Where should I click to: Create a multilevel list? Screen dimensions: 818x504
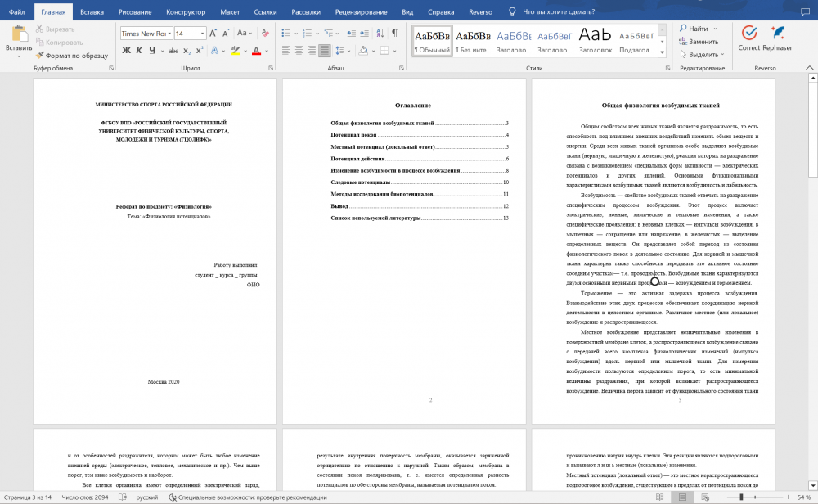coord(329,34)
